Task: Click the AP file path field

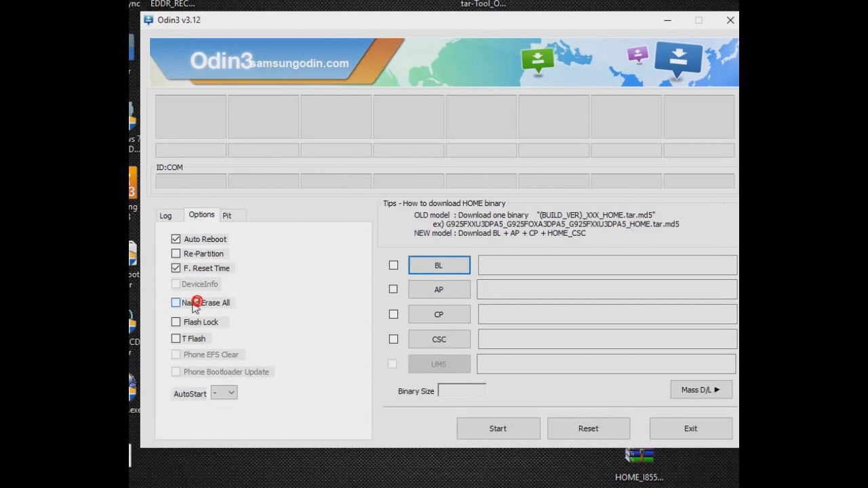Action: pos(607,289)
